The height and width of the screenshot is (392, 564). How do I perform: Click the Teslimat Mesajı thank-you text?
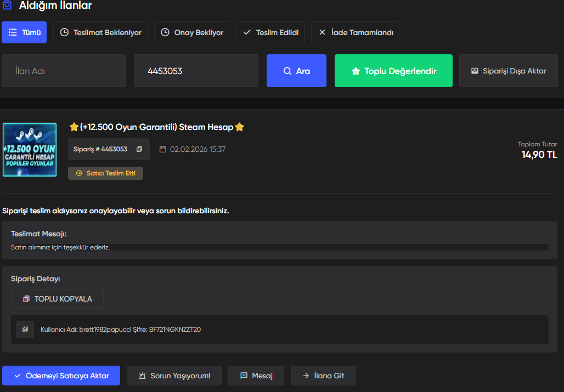click(x=60, y=247)
